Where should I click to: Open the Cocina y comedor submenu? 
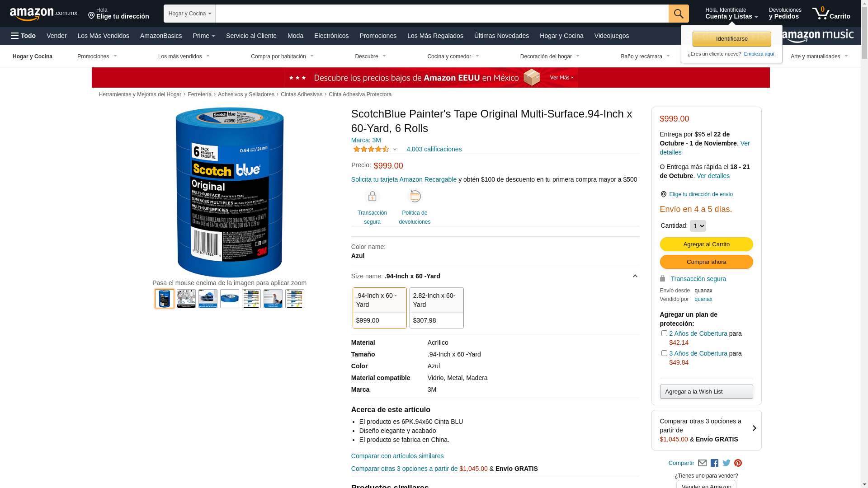coord(453,56)
